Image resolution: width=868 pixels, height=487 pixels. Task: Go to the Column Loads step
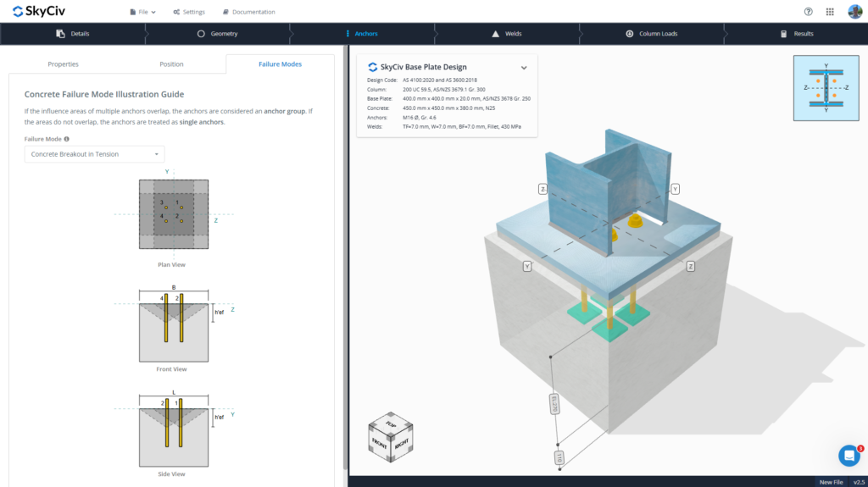click(x=652, y=34)
